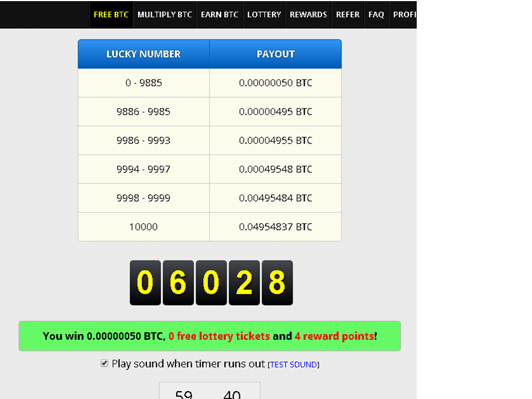Click the LUCKY NUMBER column header
The width and height of the screenshot is (532, 399).
pyautogui.click(x=144, y=54)
